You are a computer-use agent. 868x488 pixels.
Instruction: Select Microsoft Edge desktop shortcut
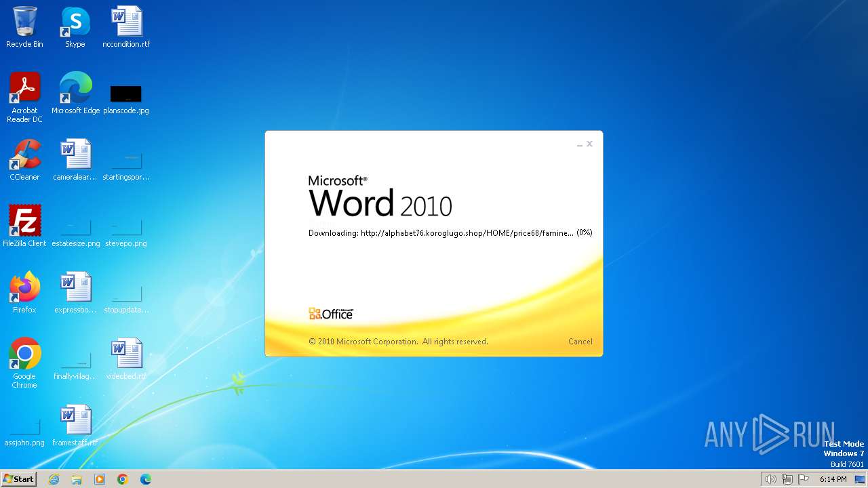pyautogui.click(x=75, y=94)
